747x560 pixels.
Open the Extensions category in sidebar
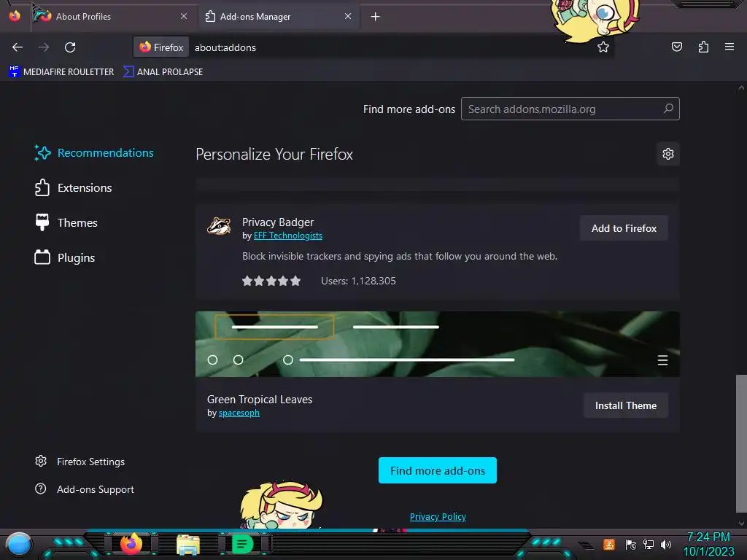[x=74, y=188]
